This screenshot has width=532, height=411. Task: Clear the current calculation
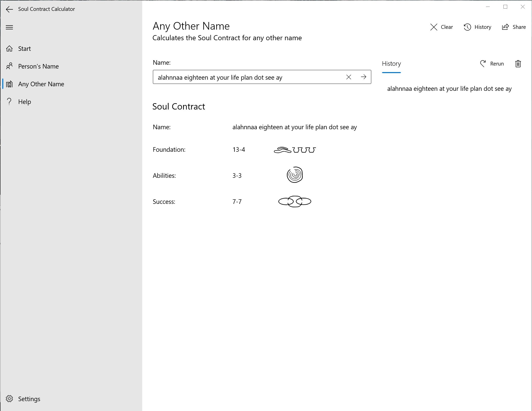(441, 27)
